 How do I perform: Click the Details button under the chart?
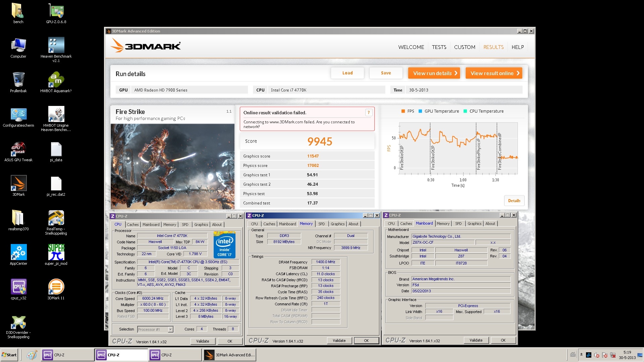pyautogui.click(x=514, y=201)
